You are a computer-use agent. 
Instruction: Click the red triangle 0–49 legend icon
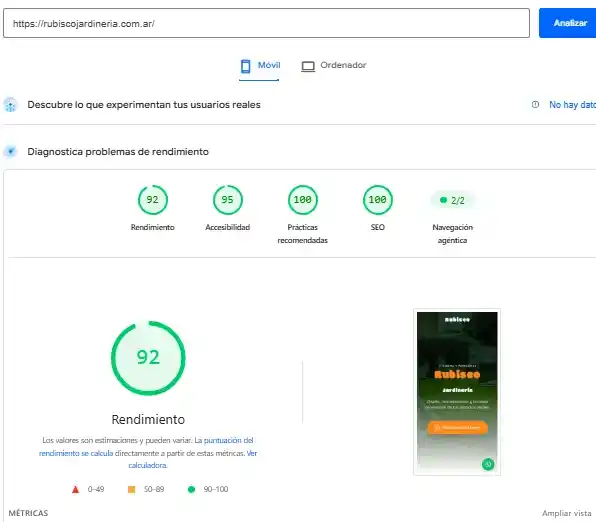click(x=75, y=490)
